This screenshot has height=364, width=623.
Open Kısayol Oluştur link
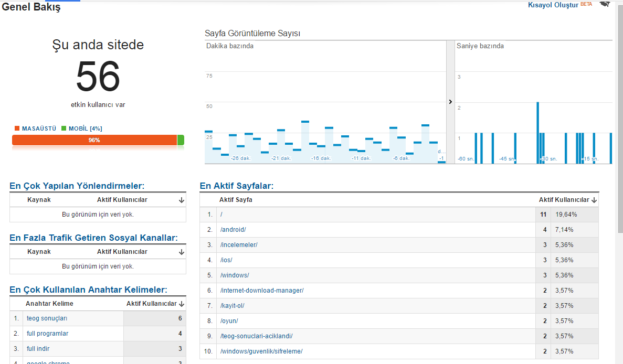[553, 5]
